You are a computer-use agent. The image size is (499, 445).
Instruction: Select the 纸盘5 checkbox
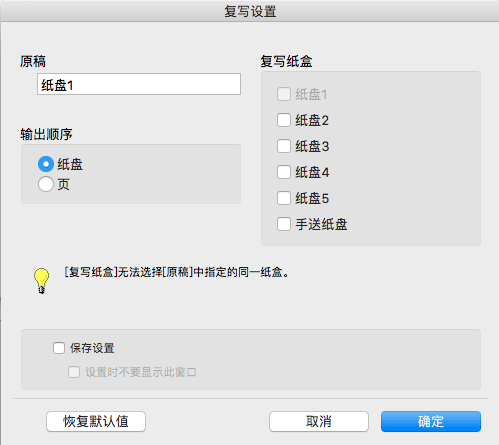click(x=284, y=198)
